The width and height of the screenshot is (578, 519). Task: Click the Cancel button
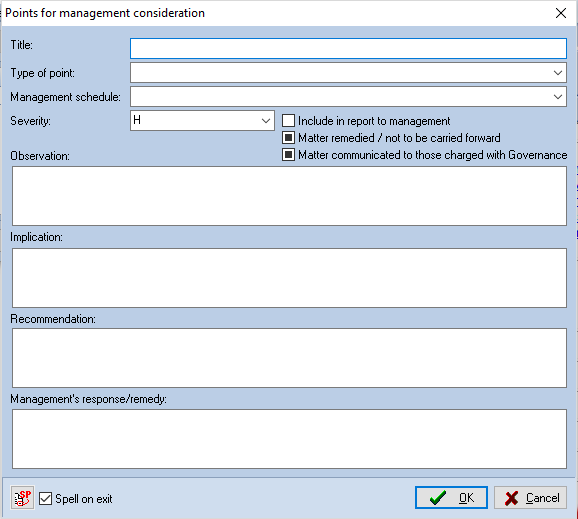(530, 498)
